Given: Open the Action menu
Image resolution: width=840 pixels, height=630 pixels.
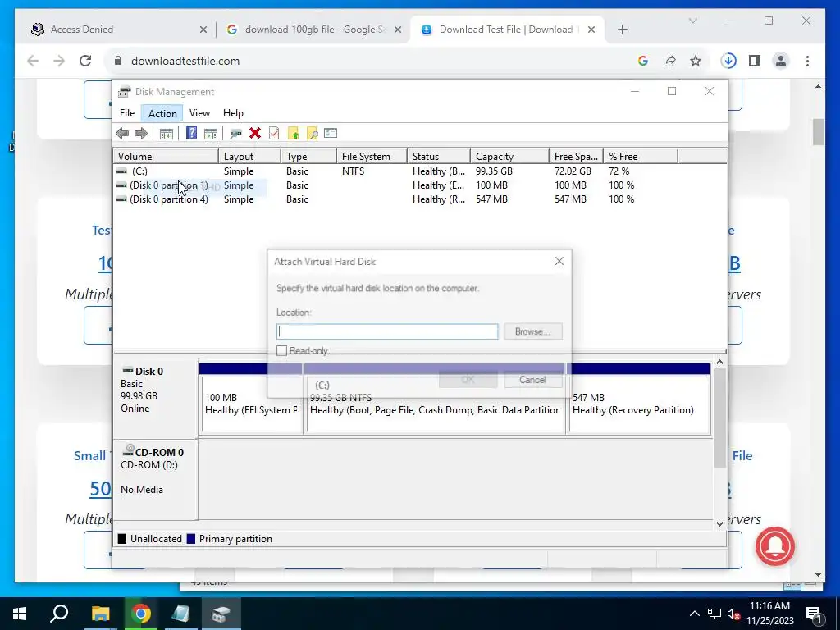Looking at the screenshot, I should click(162, 113).
